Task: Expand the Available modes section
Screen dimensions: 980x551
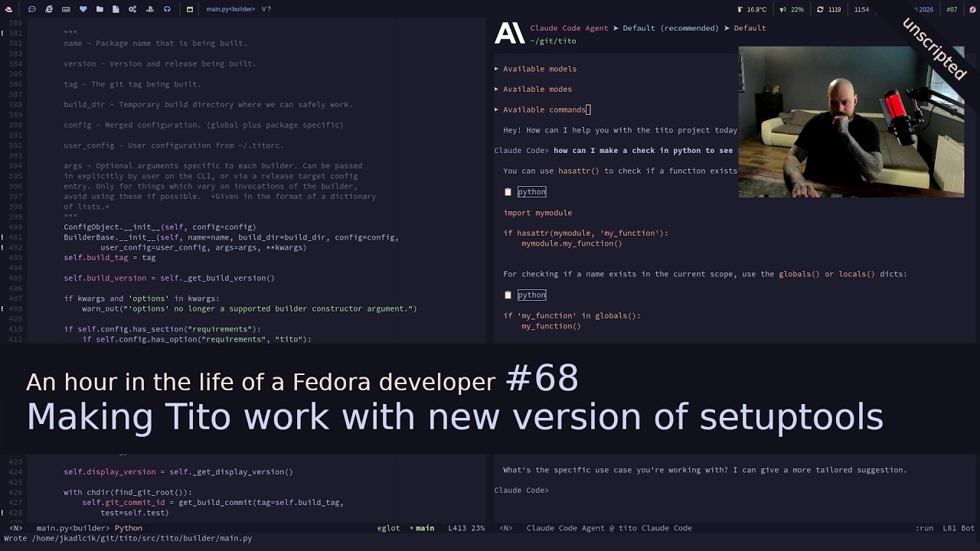Action: 533,89
